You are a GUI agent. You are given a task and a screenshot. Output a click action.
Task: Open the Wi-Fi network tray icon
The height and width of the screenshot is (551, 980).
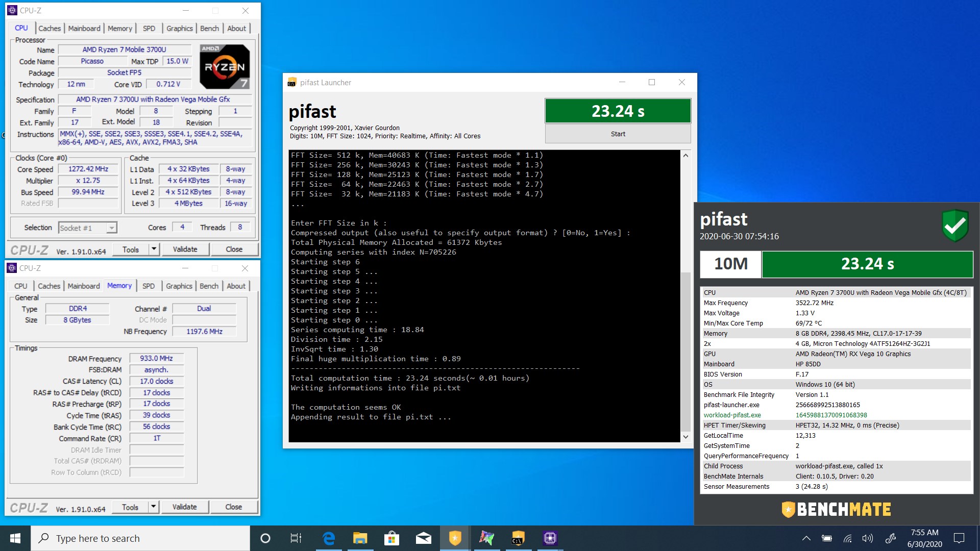pyautogui.click(x=847, y=538)
